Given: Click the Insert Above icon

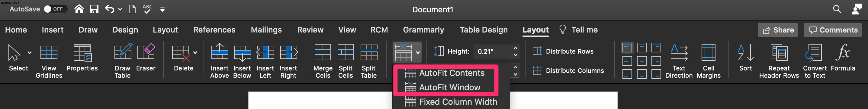Looking at the screenshot, I should (x=219, y=61).
